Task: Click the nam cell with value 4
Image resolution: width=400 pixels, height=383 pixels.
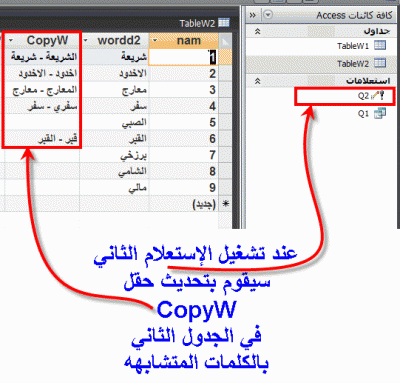Action: pyautogui.click(x=184, y=106)
